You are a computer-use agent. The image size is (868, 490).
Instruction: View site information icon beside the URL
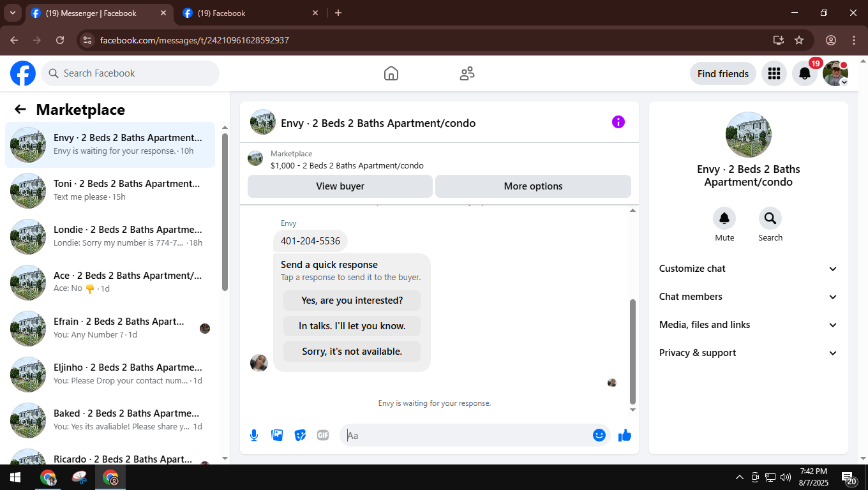(x=88, y=40)
